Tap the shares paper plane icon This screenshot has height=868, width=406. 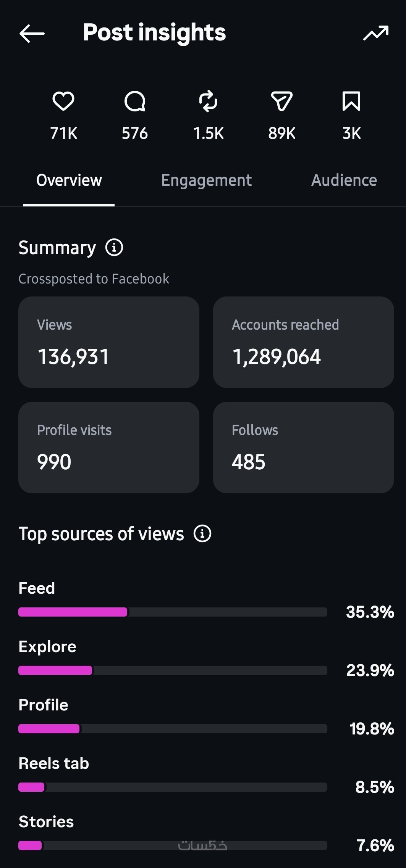tap(282, 101)
